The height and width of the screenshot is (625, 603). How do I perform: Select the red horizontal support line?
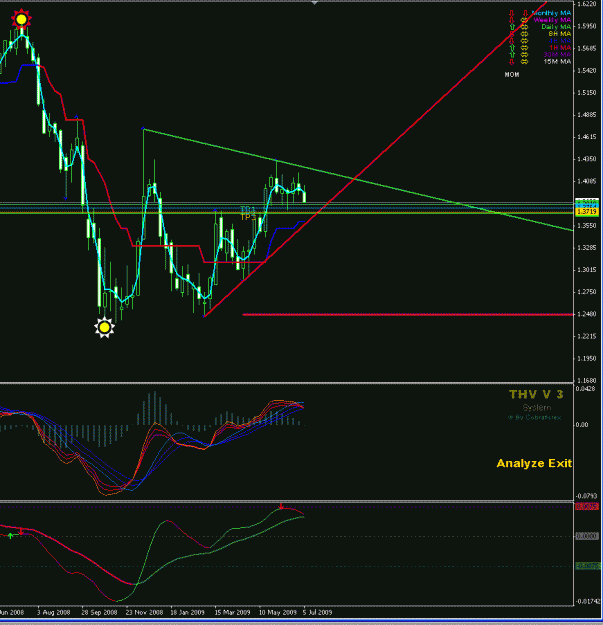coord(408,314)
